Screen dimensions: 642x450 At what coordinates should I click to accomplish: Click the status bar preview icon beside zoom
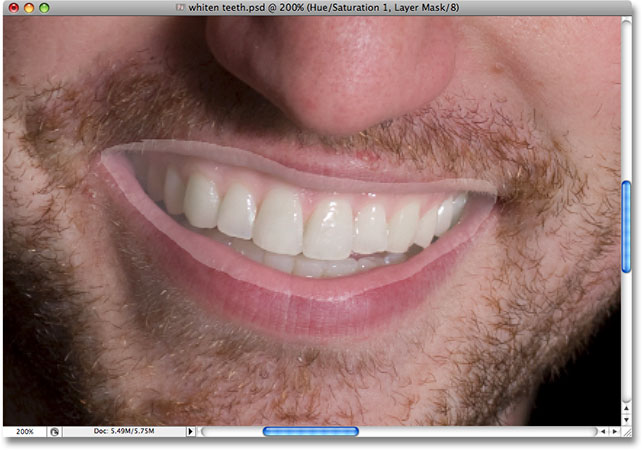pyautogui.click(x=54, y=432)
